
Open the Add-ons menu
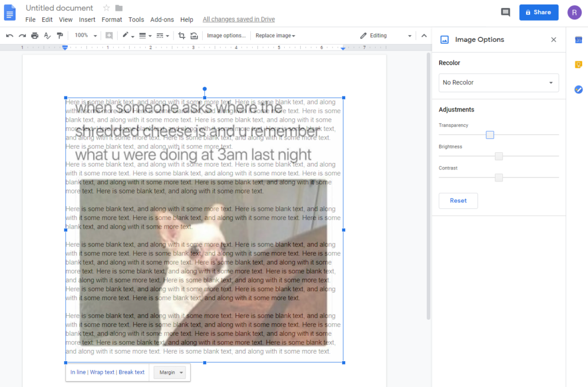(162, 19)
